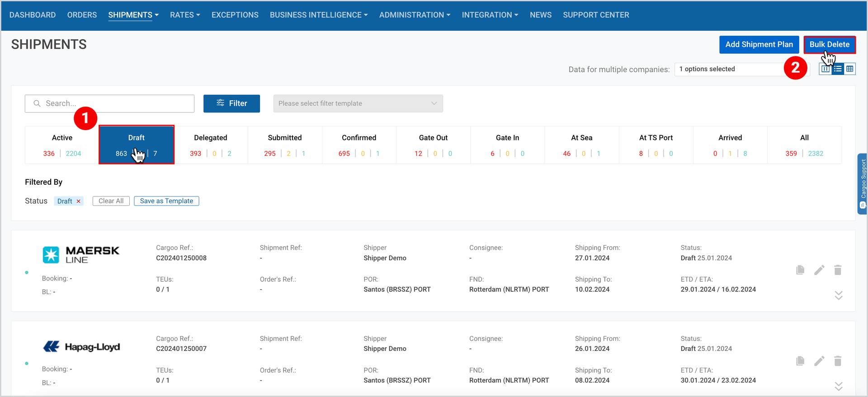
Task: Open the Cargoo Support side tab
Action: coord(863,184)
